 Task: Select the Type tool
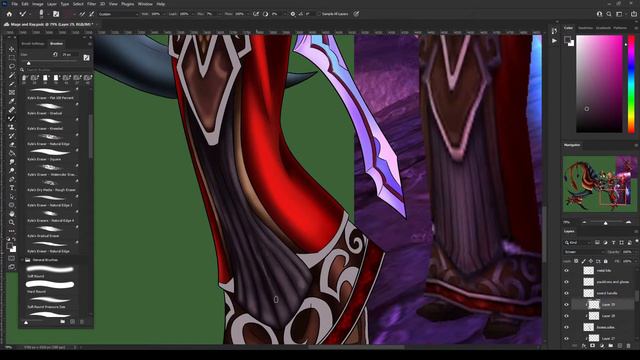tap(11, 188)
